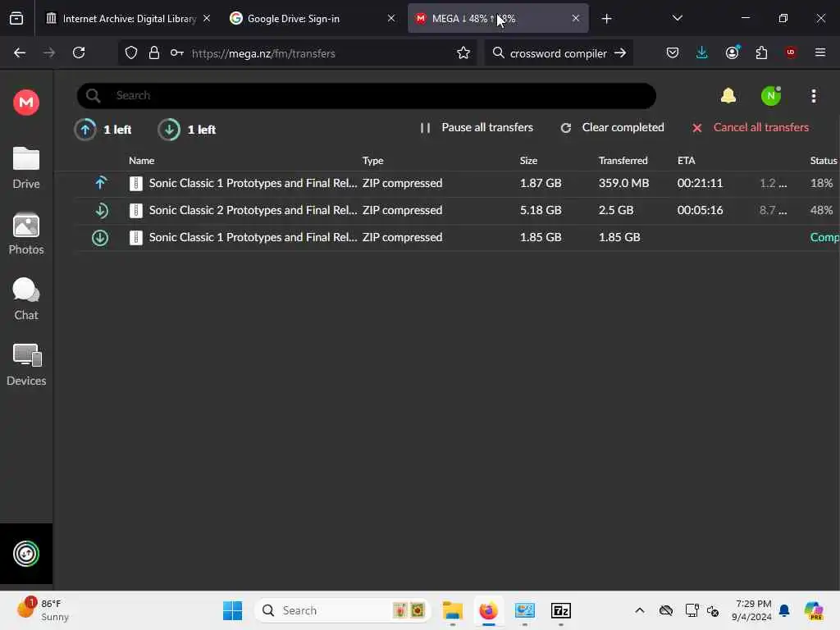Open Chat in MEGA sidebar
This screenshot has height=630, width=840.
coord(25,299)
